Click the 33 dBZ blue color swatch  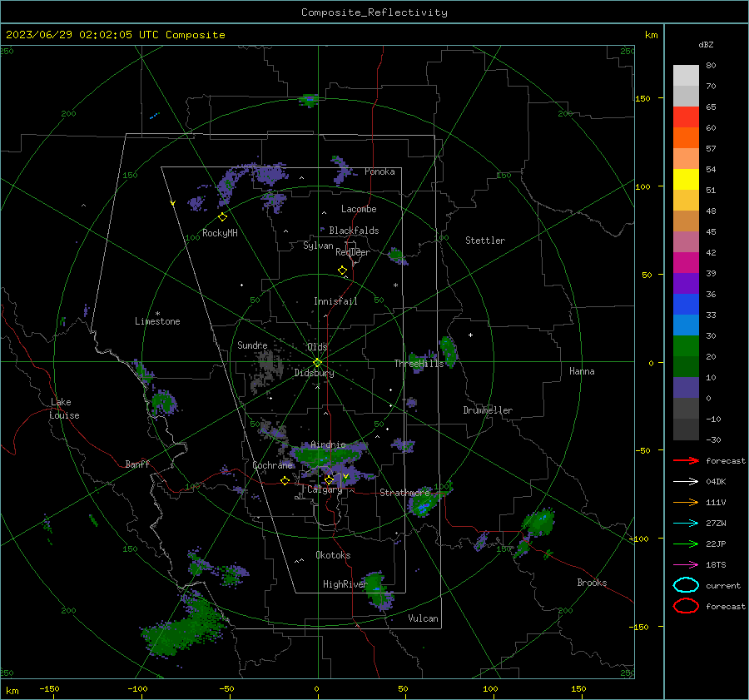pyautogui.click(x=686, y=305)
